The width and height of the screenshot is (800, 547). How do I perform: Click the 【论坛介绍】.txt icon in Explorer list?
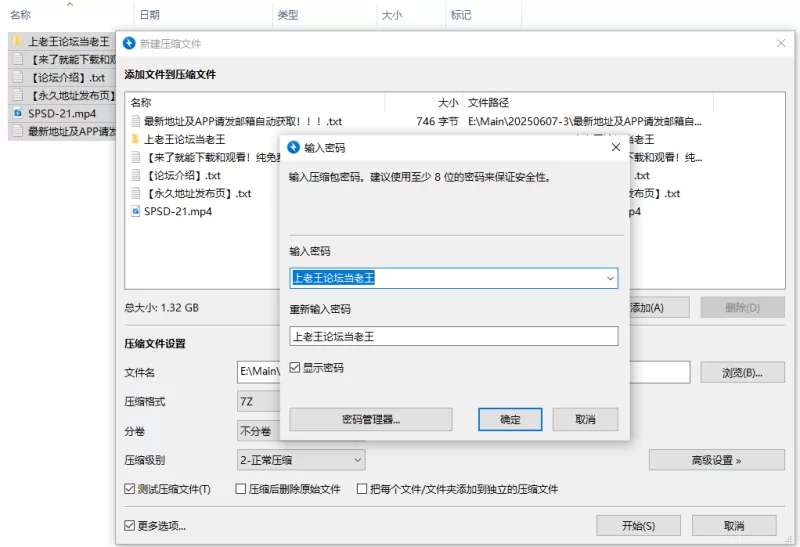click(18, 77)
